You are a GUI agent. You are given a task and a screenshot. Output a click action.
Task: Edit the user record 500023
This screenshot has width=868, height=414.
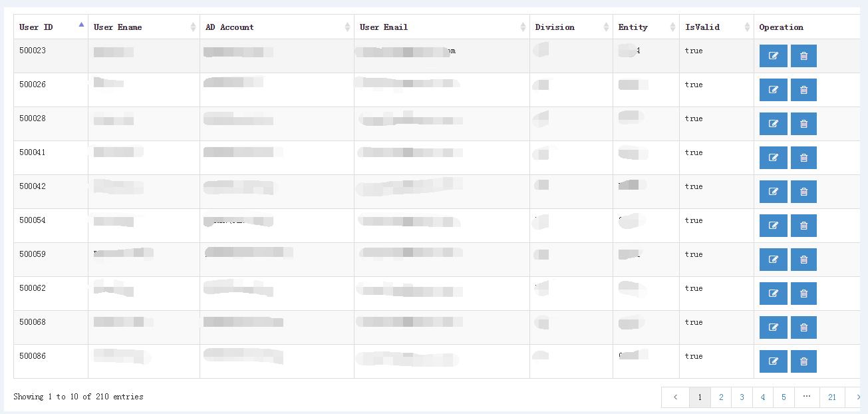[x=774, y=56]
